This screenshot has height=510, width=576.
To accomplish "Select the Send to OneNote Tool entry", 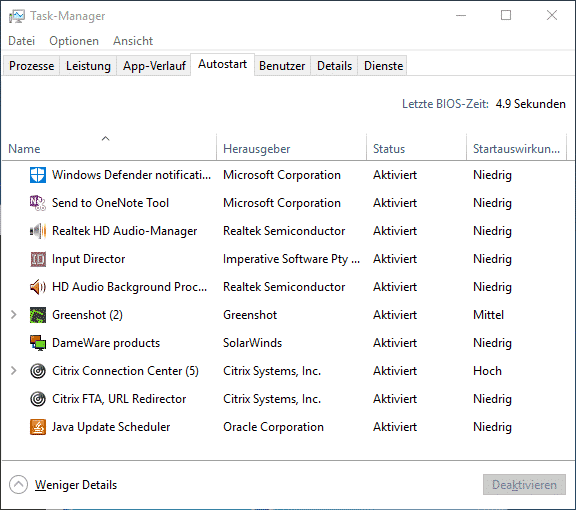I will (110, 203).
